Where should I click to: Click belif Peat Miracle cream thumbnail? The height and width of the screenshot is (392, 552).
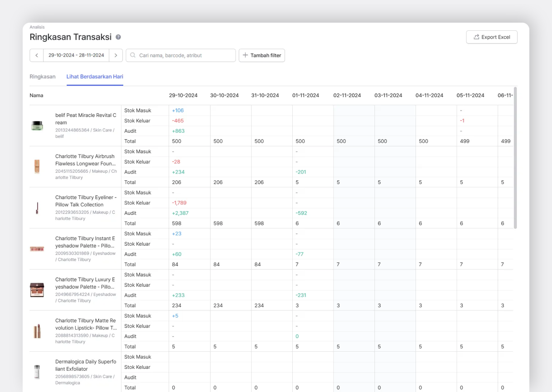click(x=37, y=126)
